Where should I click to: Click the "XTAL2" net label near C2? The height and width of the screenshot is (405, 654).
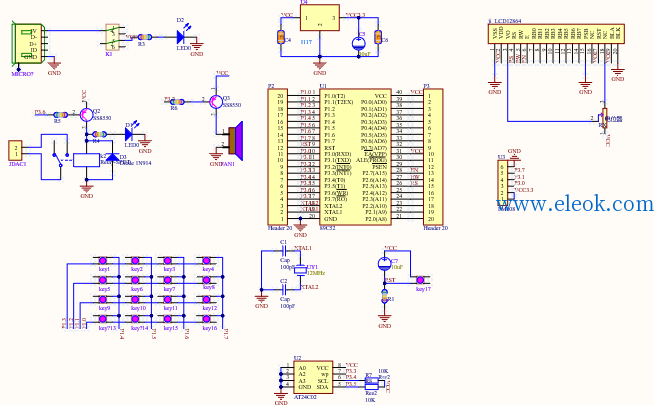point(309,287)
